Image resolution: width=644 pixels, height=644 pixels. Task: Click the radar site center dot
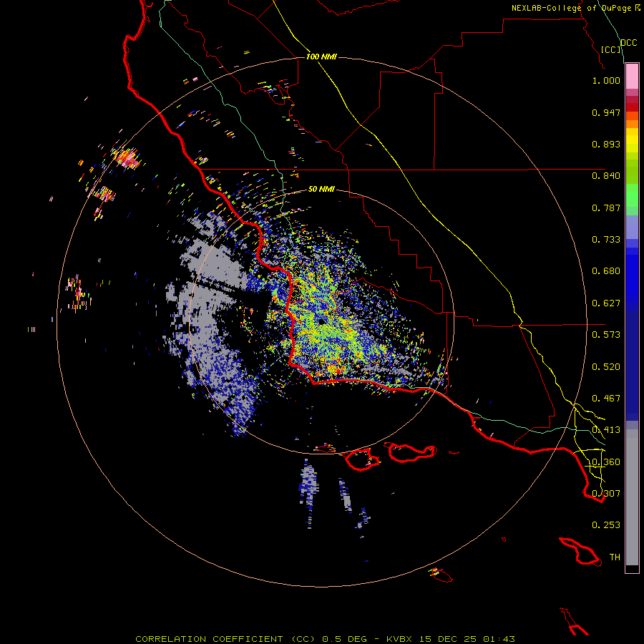pyautogui.click(x=321, y=322)
